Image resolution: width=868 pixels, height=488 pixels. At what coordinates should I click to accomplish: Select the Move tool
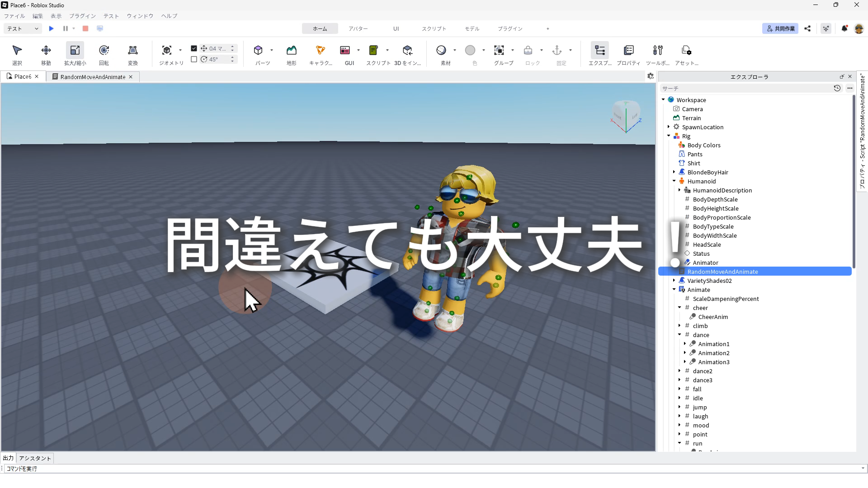[46, 50]
